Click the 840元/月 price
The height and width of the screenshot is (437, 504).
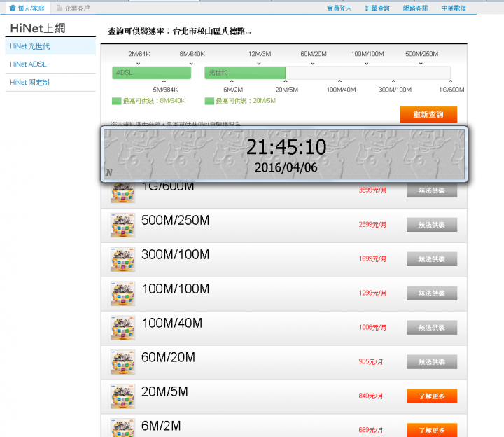pos(370,396)
